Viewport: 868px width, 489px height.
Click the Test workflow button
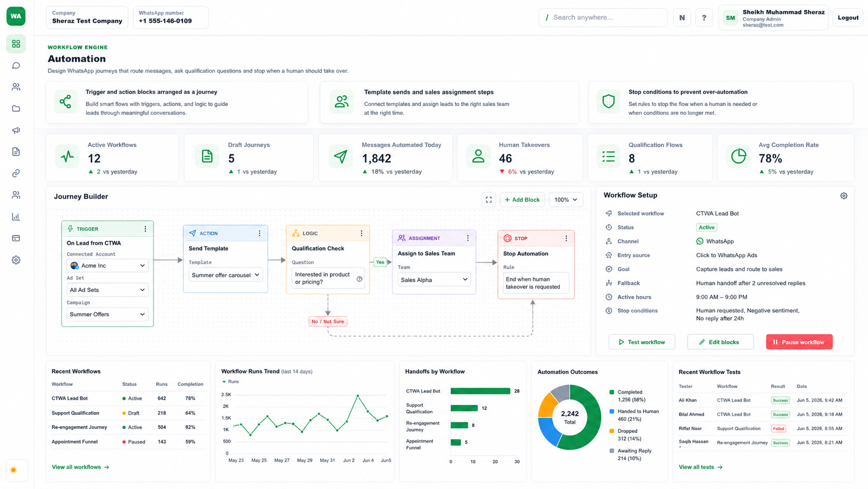click(x=642, y=342)
